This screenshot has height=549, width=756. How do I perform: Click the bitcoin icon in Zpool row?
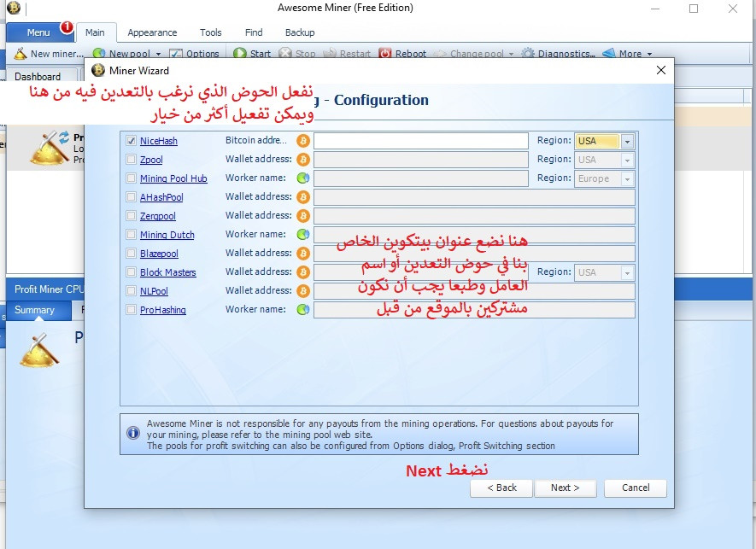(x=302, y=160)
